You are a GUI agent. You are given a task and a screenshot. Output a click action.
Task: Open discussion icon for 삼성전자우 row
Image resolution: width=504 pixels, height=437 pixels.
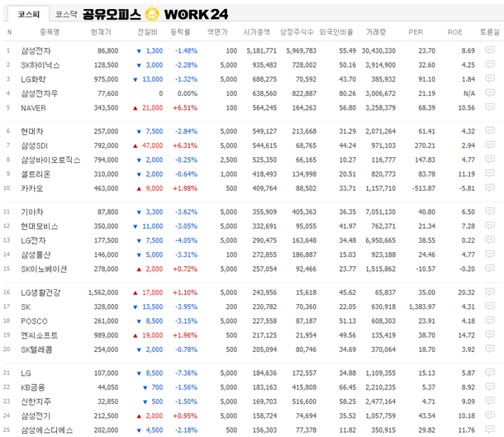489,93
